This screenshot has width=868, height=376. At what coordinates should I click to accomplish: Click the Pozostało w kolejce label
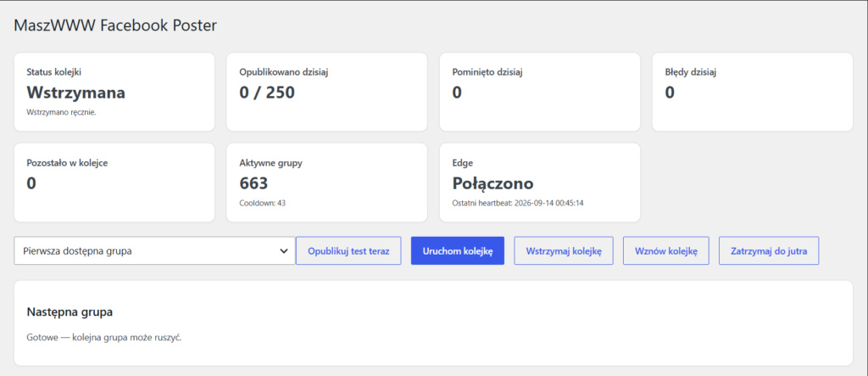67,163
